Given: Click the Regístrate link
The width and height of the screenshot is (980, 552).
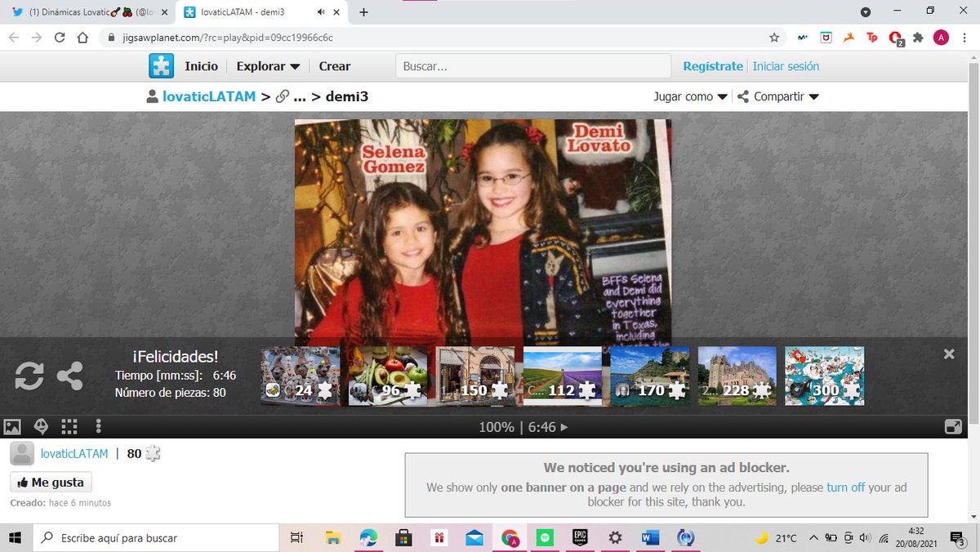Looking at the screenshot, I should pos(713,66).
